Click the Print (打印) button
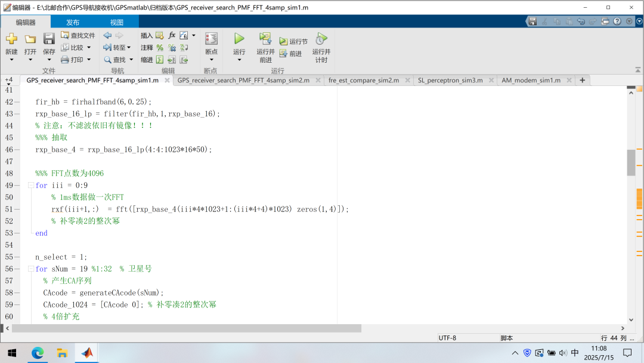Viewport: 644px width, 363px height. tap(72, 60)
